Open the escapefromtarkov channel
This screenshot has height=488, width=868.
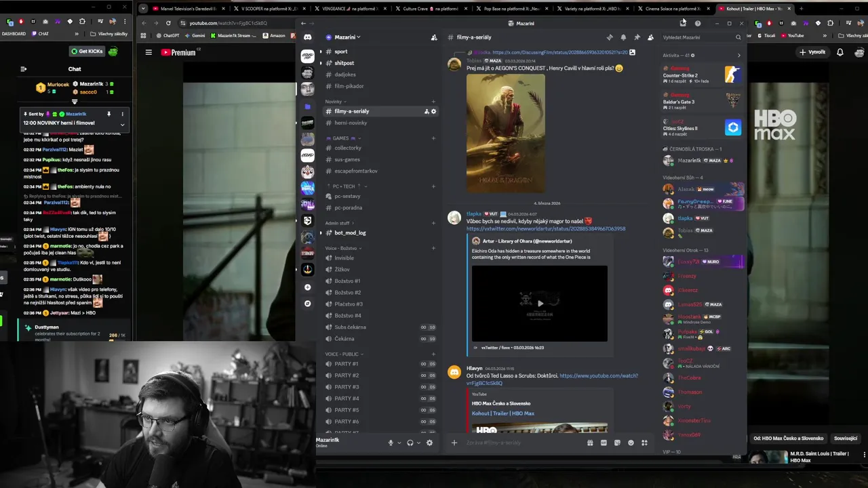pos(380,171)
